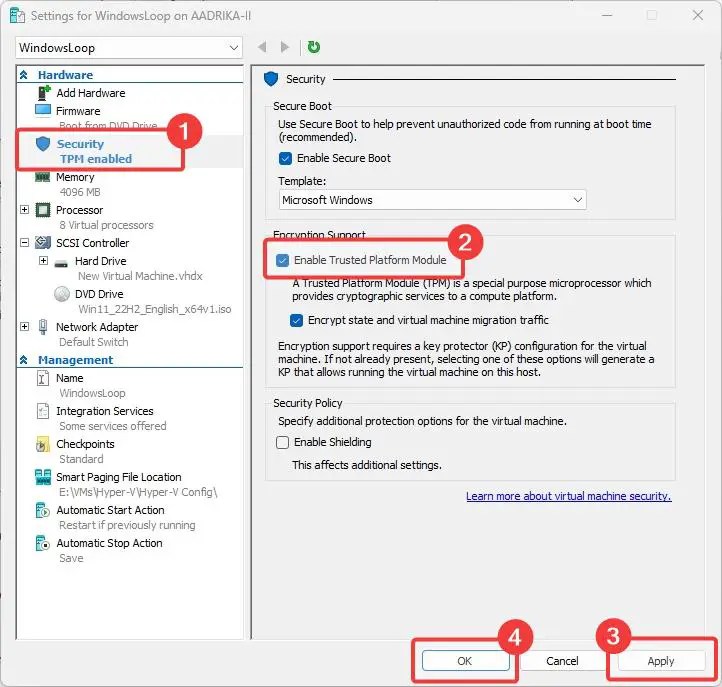Image resolution: width=722 pixels, height=687 pixels.
Task: Open Learn more about virtual machine security link
Action: pyautogui.click(x=569, y=496)
